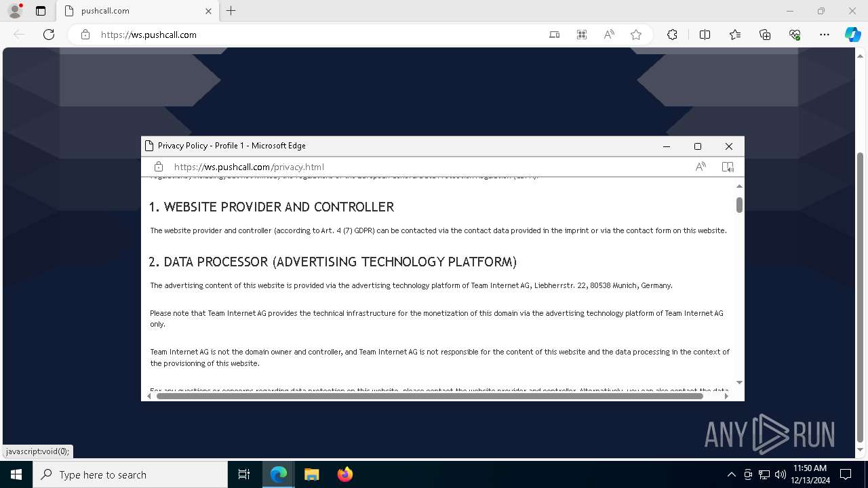868x488 pixels.
Task: Click the popup scroll up arrow
Action: click(739, 186)
